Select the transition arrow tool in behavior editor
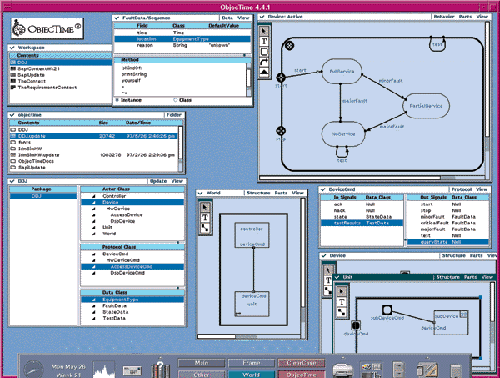Viewport: 500px width, 378px height. (x=264, y=62)
